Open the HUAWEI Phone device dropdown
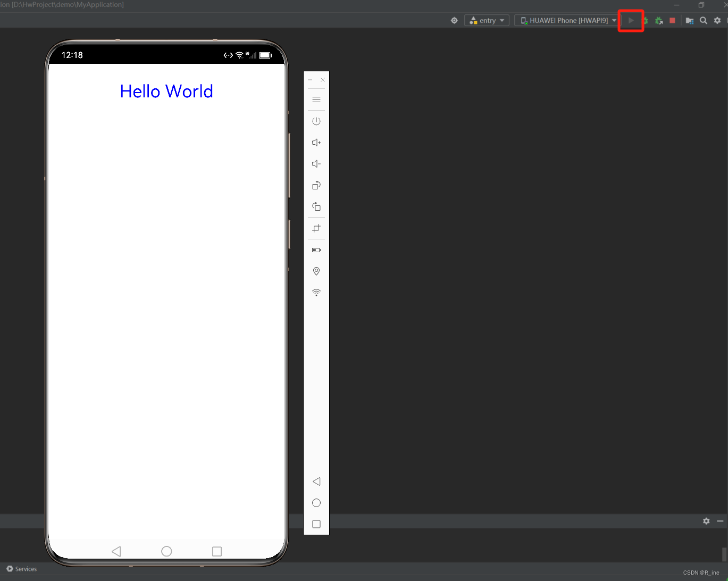728x581 pixels. pos(567,20)
